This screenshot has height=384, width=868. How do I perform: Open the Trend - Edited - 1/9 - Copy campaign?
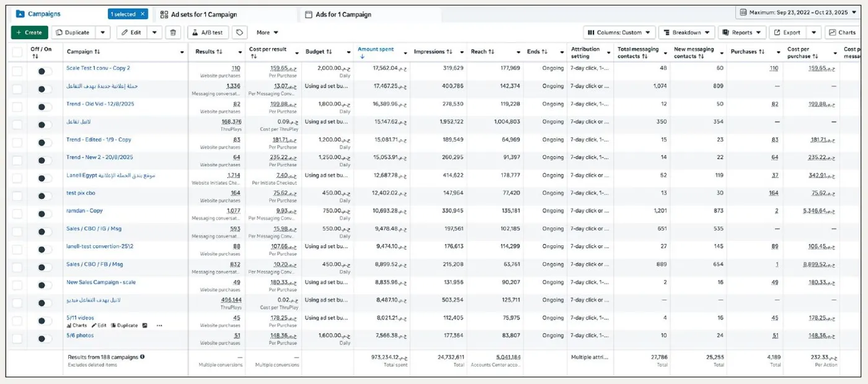(99, 140)
